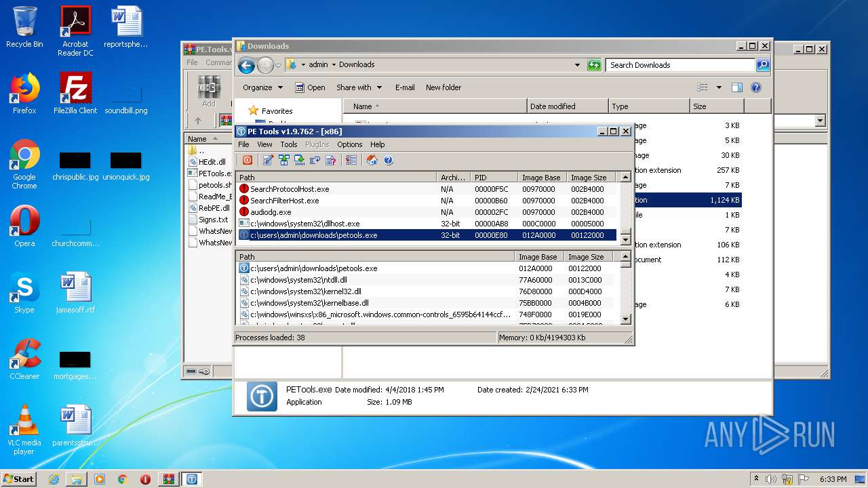Click the refresh icon beside the Downloads address bar
Image resolution: width=868 pixels, height=488 pixels.
click(x=594, y=65)
